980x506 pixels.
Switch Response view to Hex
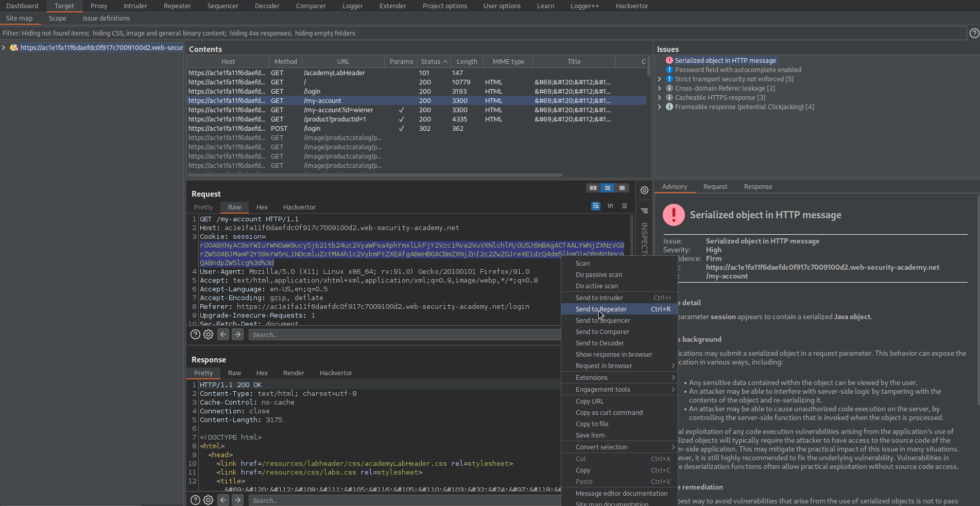point(262,373)
